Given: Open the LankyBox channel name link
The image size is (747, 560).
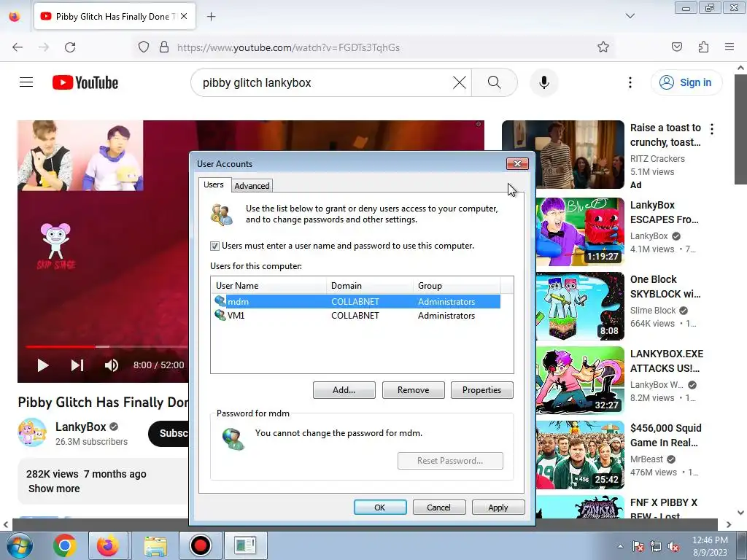Looking at the screenshot, I should tap(80, 427).
